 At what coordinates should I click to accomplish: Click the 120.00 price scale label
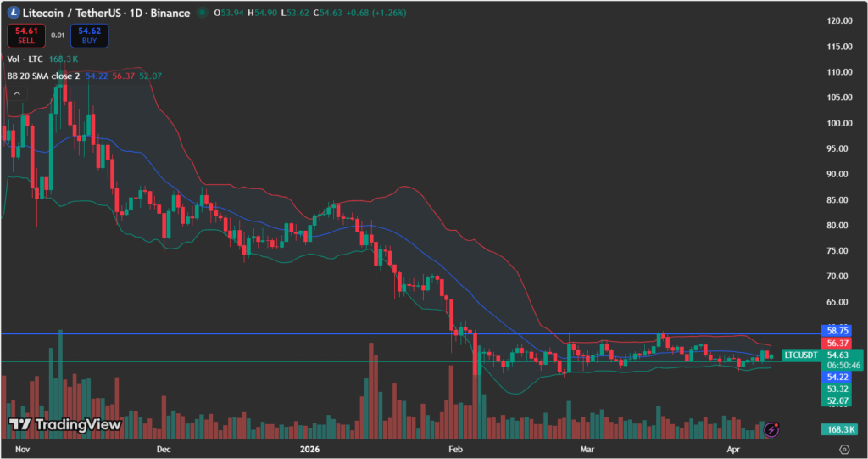click(x=839, y=20)
